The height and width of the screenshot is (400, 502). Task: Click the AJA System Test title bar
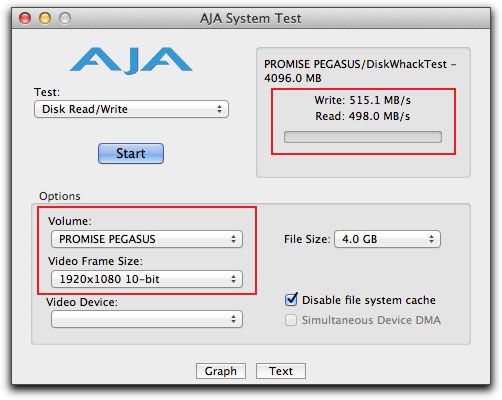tap(251, 18)
